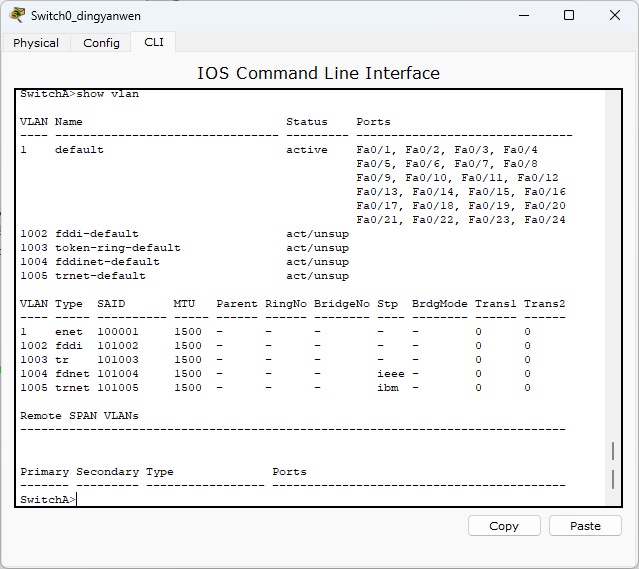The image size is (639, 569).
Task: Open the Physical tab
Action: coord(36,43)
